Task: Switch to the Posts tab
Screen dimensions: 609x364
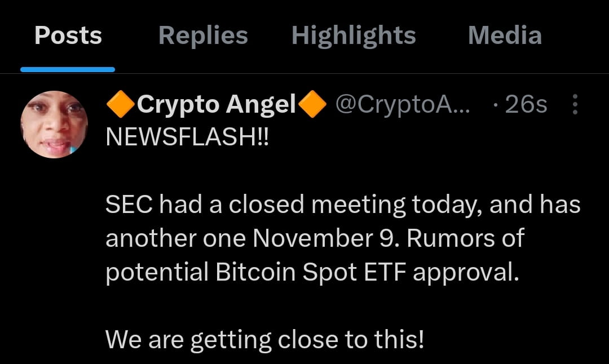Action: (67, 35)
